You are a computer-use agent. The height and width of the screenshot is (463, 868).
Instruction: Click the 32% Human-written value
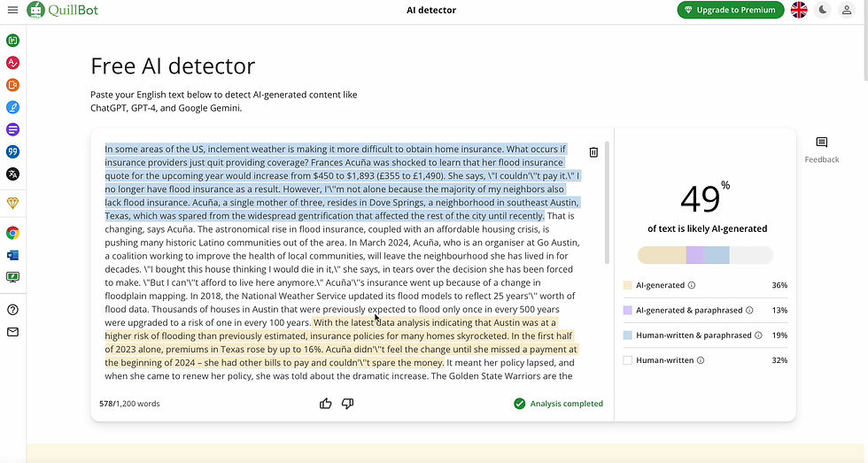pyautogui.click(x=779, y=360)
